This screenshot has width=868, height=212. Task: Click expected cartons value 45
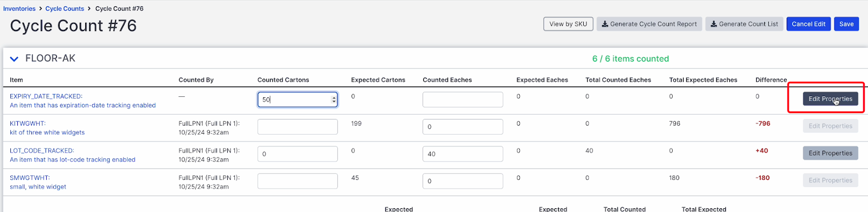355,178
